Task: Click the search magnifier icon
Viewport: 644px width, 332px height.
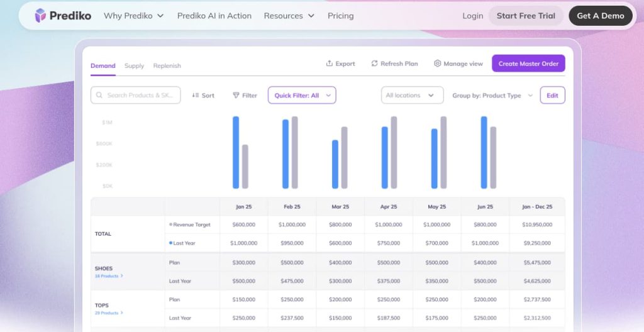Action: 100,96
